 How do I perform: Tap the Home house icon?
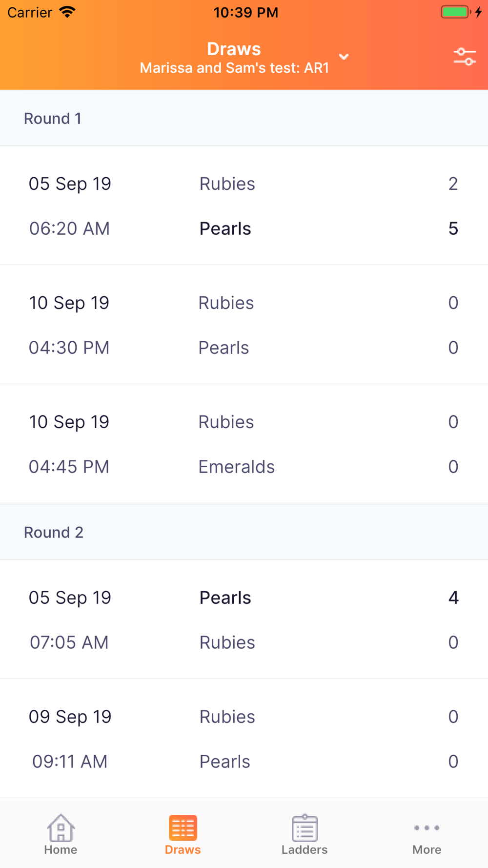(61, 827)
